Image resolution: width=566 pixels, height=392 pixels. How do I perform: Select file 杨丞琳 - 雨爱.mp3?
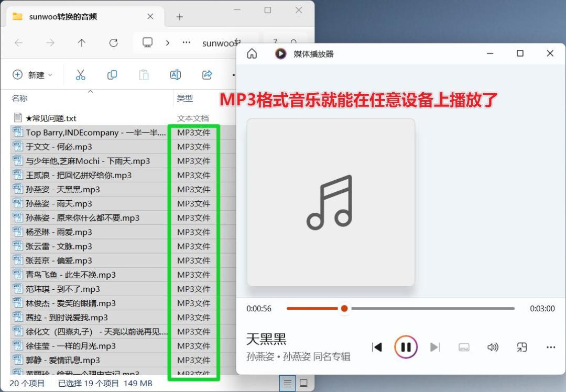click(59, 232)
